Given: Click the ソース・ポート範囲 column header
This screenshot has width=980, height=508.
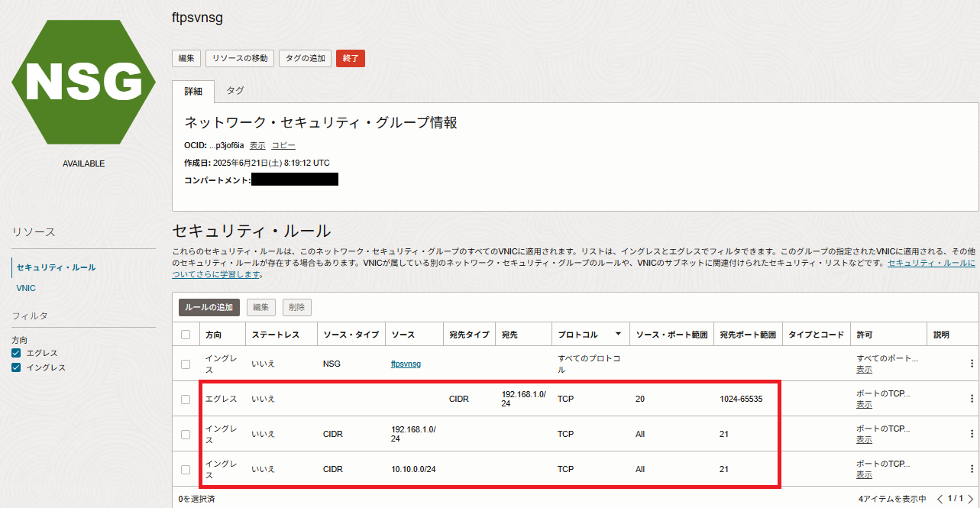Looking at the screenshot, I should tap(671, 335).
